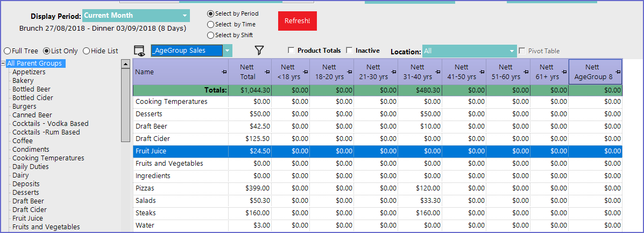
Task: Expand the Location dropdown
Action: point(512,51)
